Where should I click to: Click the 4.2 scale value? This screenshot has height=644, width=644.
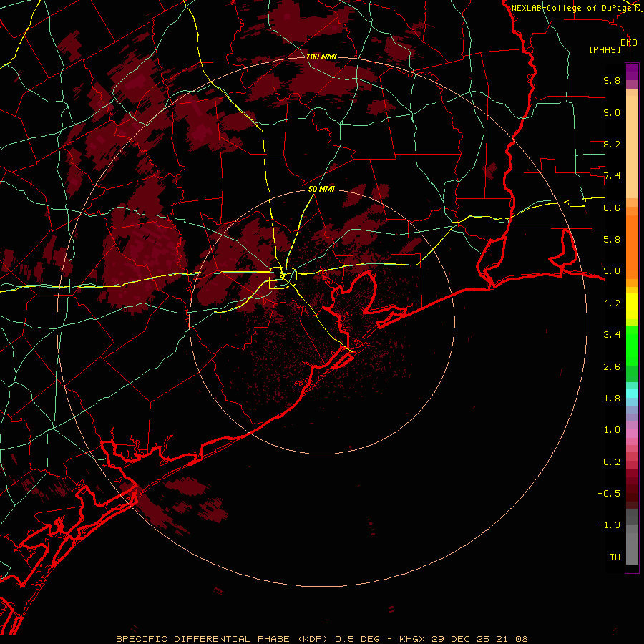point(612,303)
